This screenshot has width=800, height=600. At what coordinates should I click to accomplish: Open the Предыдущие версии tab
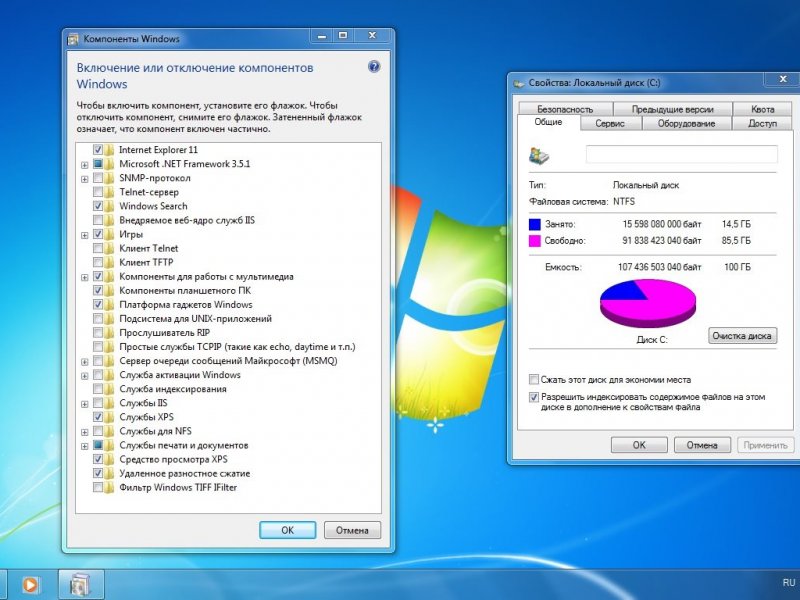(672, 109)
